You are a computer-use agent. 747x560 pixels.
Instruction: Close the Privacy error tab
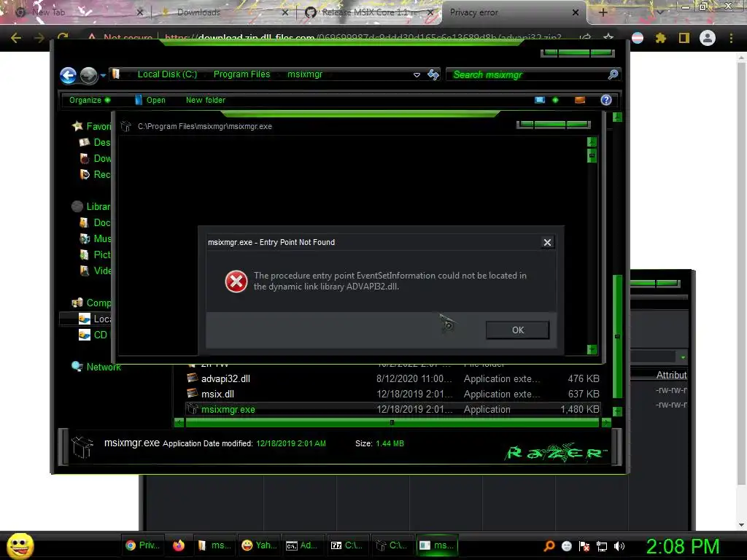[x=576, y=12]
